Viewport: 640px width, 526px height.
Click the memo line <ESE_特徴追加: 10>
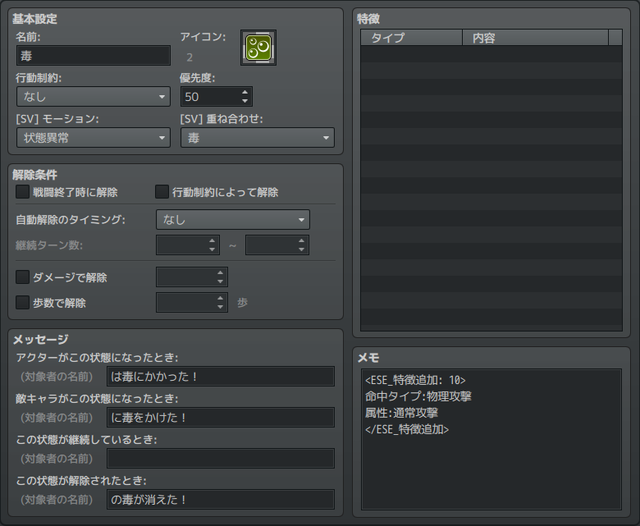point(416,380)
